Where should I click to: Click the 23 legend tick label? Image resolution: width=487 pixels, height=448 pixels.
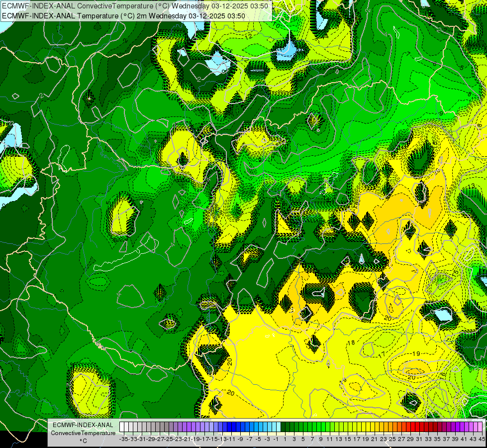coord(383,439)
